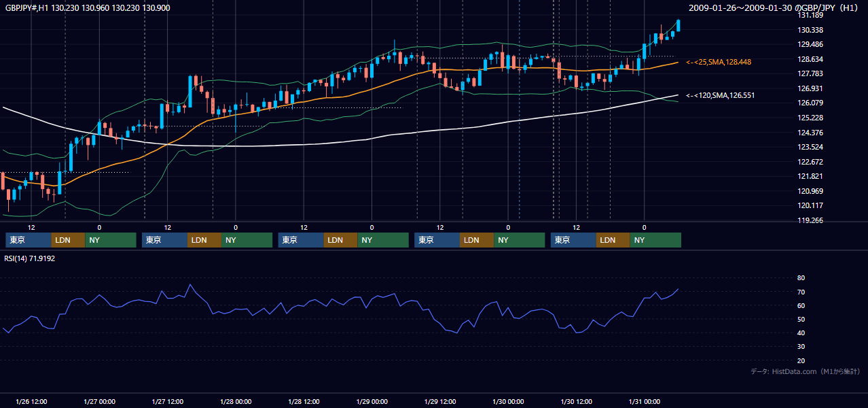Click the 1/27 00:00 time axis label

[x=99, y=401]
